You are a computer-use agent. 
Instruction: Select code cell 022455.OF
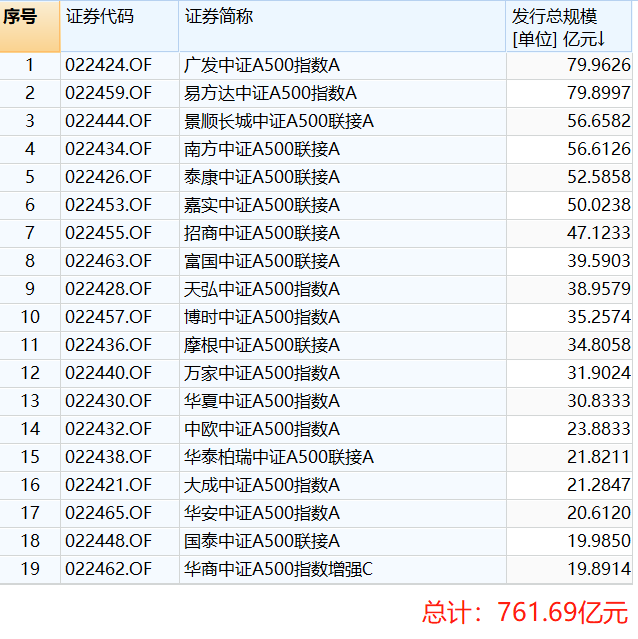pos(119,234)
